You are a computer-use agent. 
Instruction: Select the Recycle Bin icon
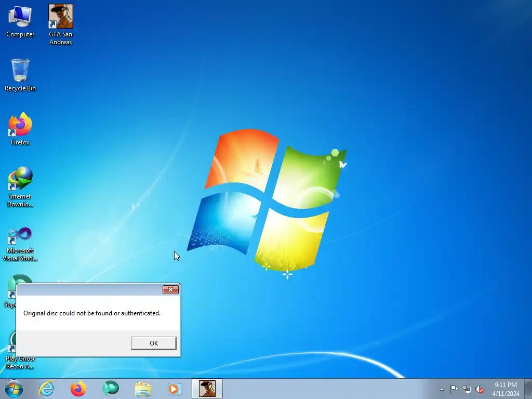click(20, 75)
